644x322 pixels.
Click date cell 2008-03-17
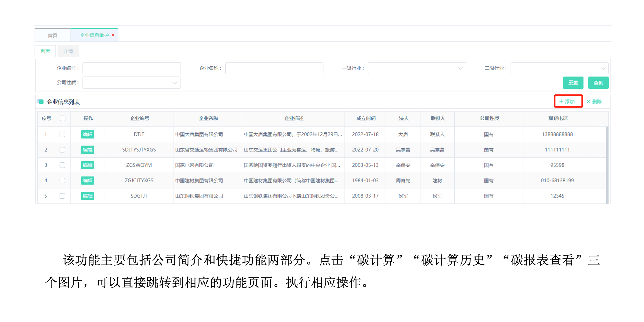pyautogui.click(x=365, y=196)
